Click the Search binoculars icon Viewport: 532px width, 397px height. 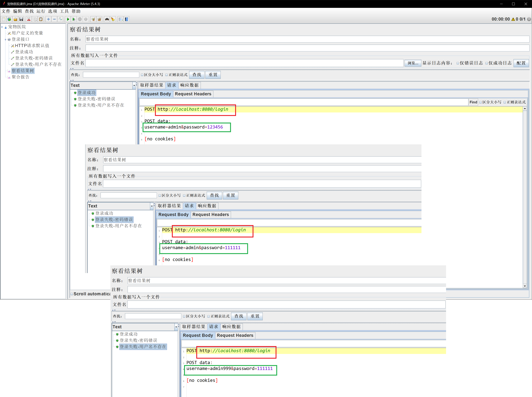click(107, 19)
